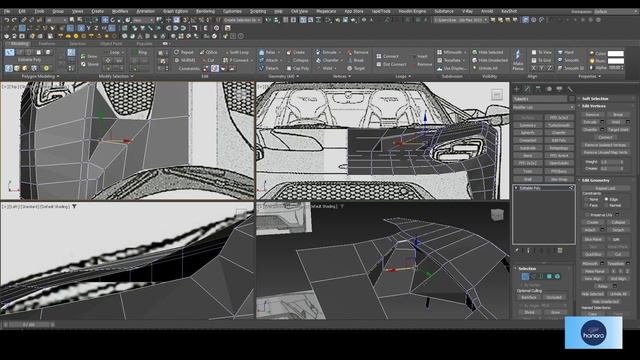
Task: Click the TurboSmooth modifier button
Action: tap(559, 125)
